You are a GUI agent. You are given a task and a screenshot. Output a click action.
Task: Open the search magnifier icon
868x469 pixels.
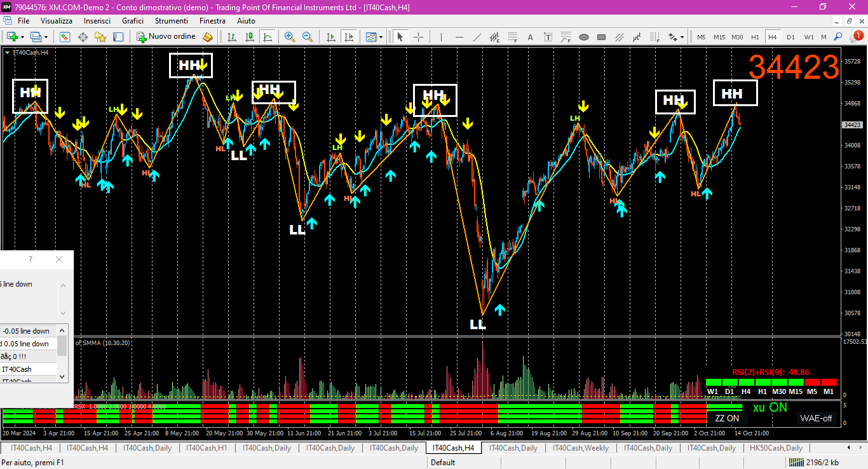pyautogui.click(x=838, y=37)
